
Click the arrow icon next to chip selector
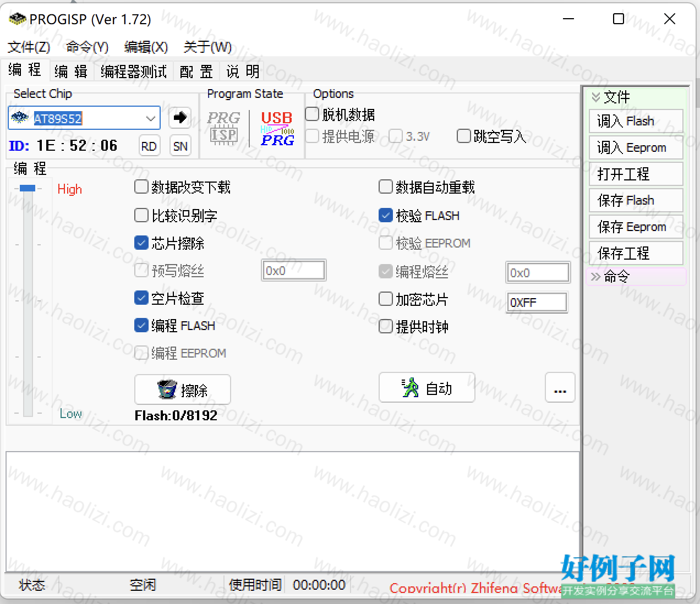[180, 117]
